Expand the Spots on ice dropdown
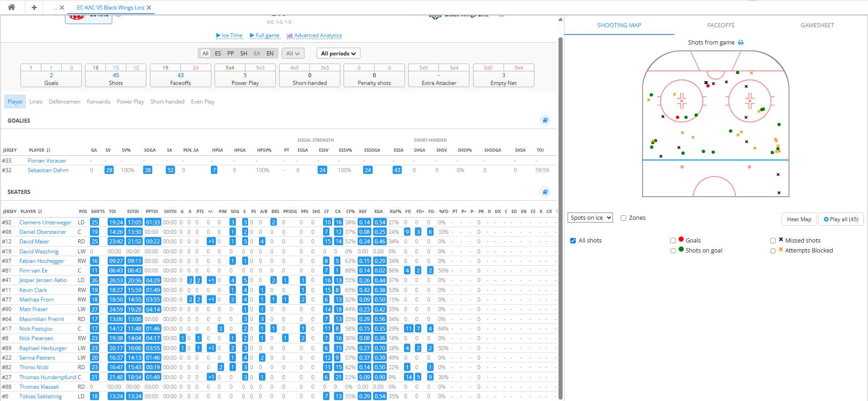Screen dimensions: 868x401 click(x=590, y=218)
